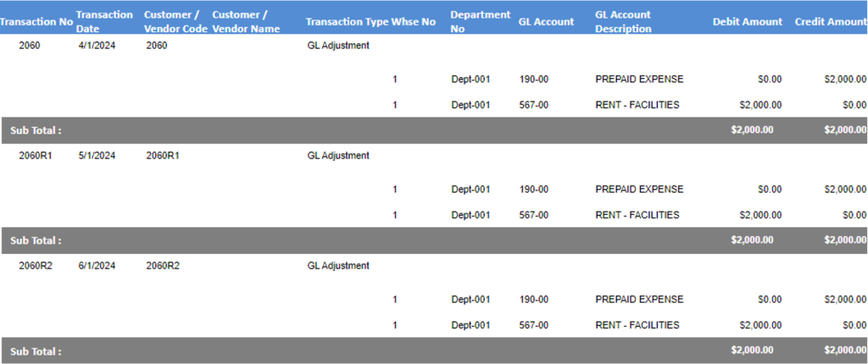Select the 4/1/2024 transaction date cell
The image size is (868, 364).
(97, 47)
